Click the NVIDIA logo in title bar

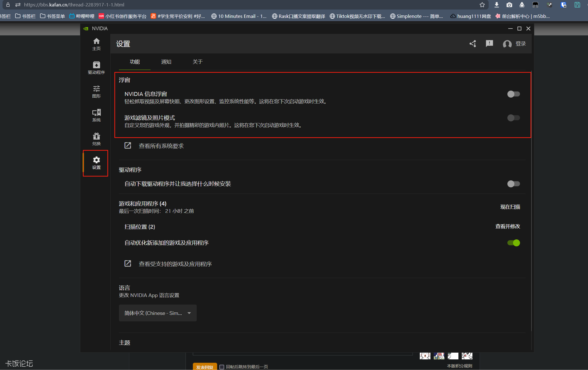[86, 29]
